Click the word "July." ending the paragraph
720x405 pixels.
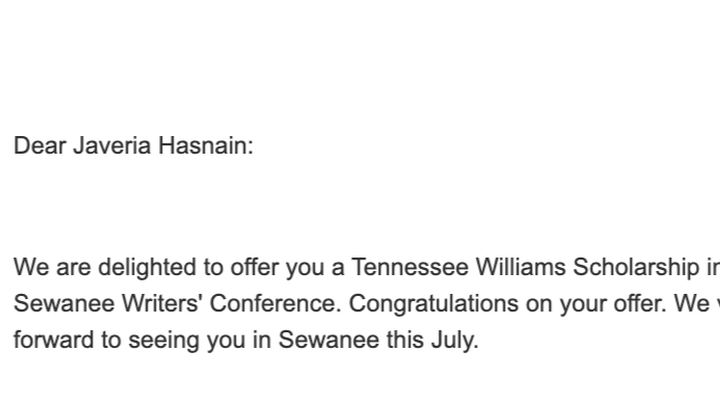tap(455, 340)
